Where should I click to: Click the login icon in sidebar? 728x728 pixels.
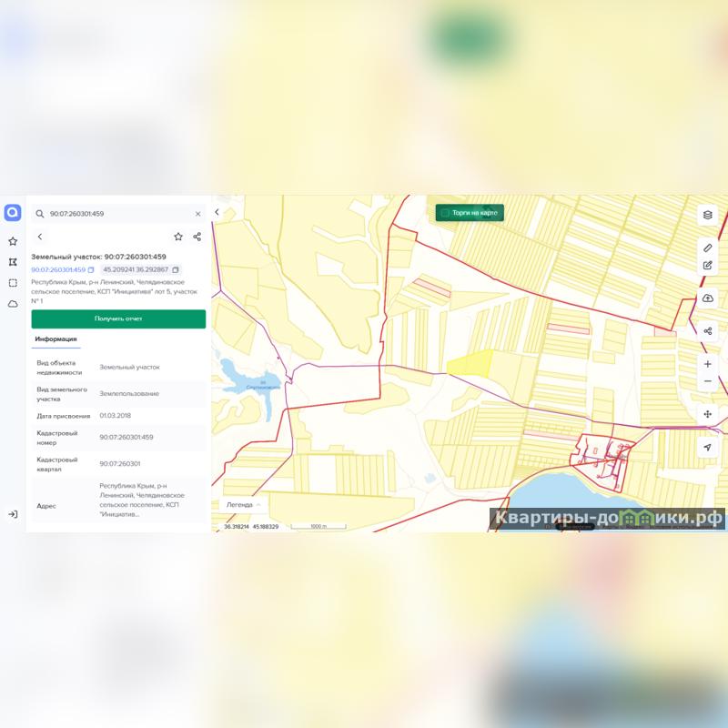[x=13, y=514]
